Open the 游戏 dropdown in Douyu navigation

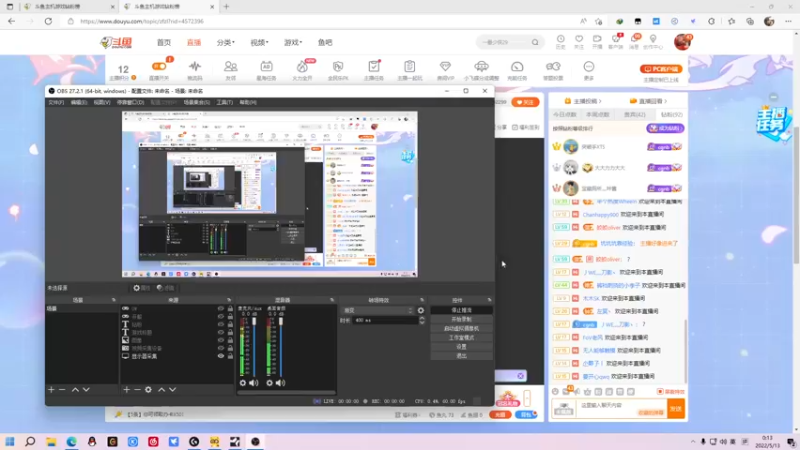tap(293, 42)
